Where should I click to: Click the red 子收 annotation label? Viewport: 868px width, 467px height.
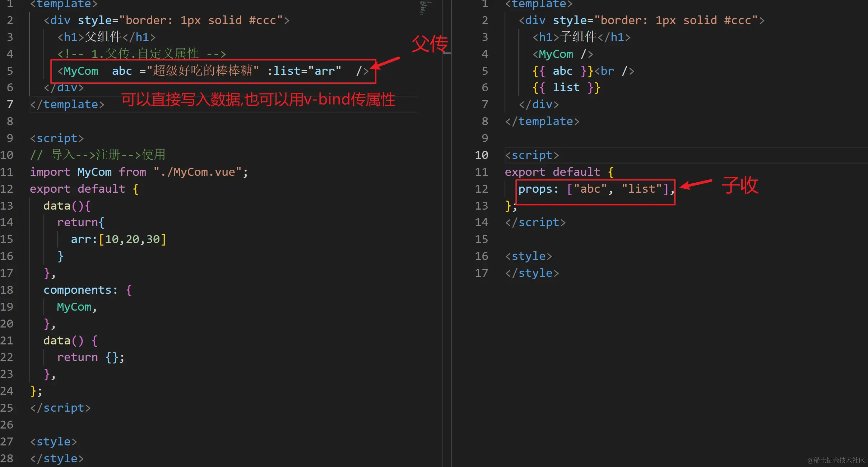point(740,186)
